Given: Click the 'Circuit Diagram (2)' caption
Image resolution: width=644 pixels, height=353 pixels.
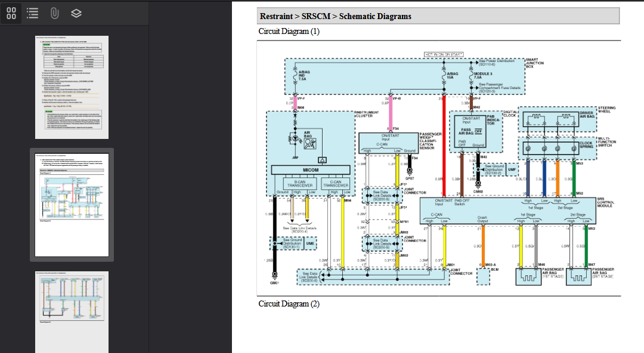Looking at the screenshot, I should 289,304.
